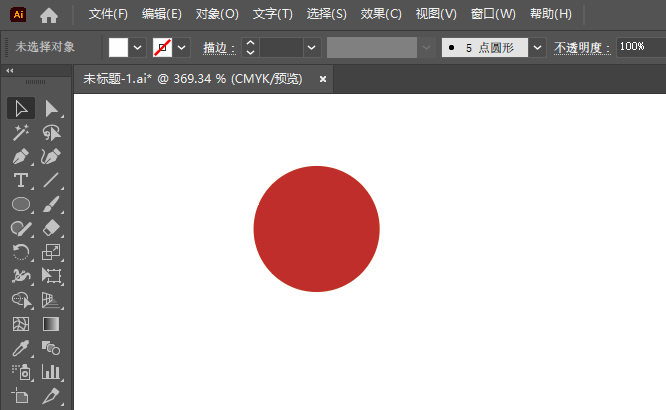Open the 效果(C) menu
Image resolution: width=666 pixels, height=410 pixels.
tap(381, 14)
